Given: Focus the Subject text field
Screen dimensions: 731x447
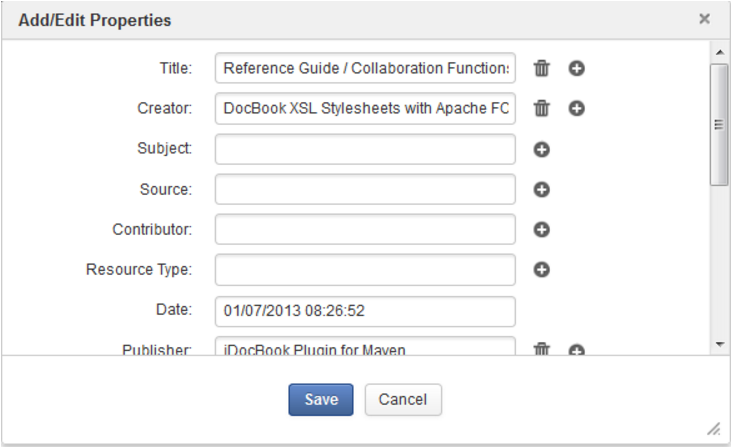Looking at the screenshot, I should click(365, 149).
